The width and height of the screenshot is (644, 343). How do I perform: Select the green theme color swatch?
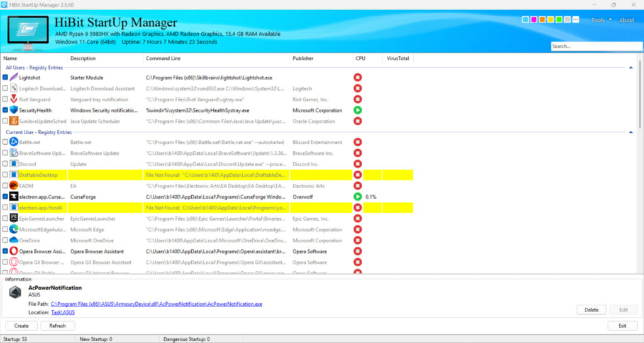(559, 20)
